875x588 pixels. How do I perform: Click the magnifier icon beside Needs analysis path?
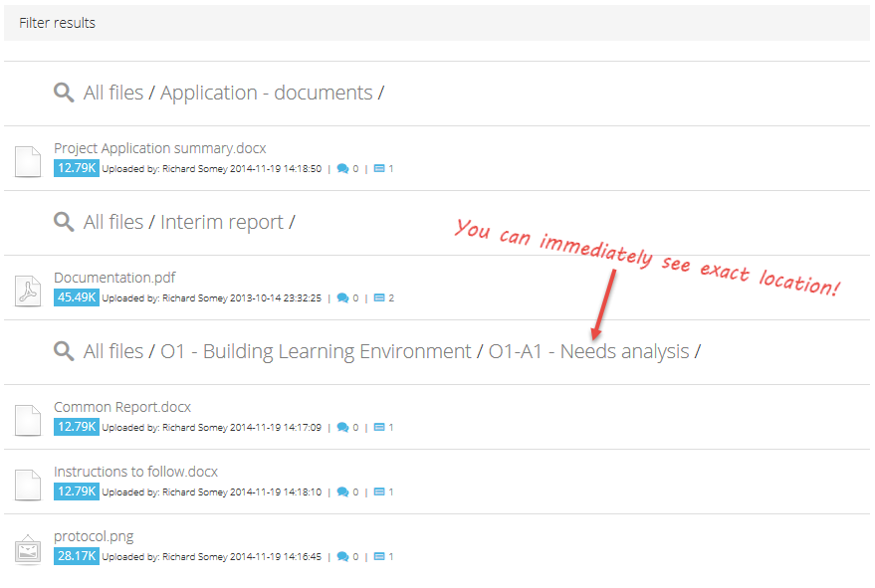[64, 351]
